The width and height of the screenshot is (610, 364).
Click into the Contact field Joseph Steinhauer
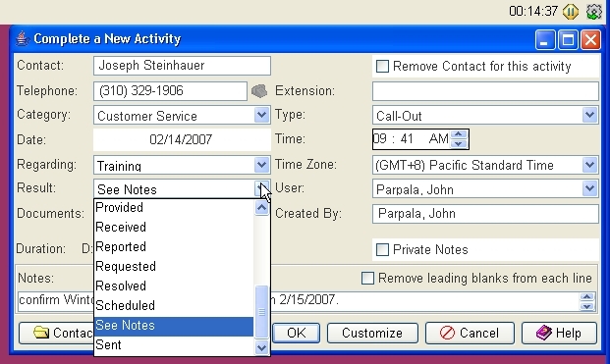pos(182,66)
